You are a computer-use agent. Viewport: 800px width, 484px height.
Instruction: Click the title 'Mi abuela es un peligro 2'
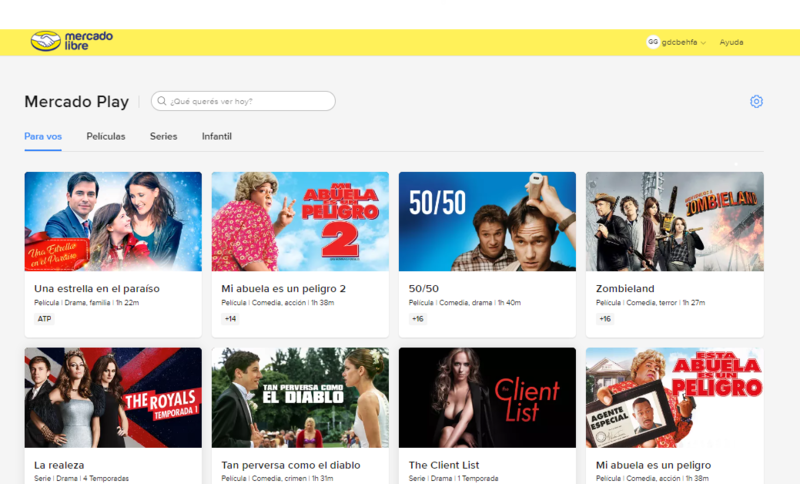284,289
